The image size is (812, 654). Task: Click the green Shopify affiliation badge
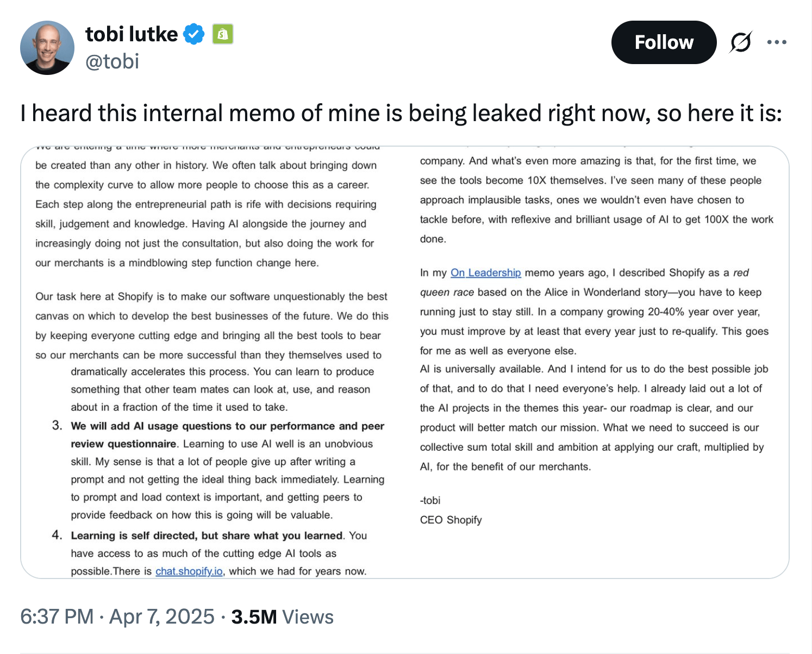[222, 34]
